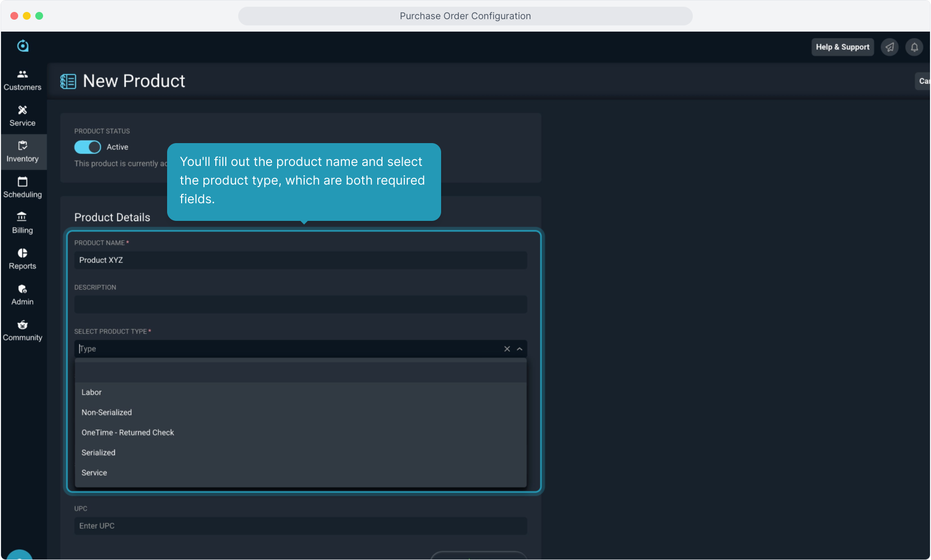Open the Reports chart icon
Viewport: 931px width, 560px height.
[22, 253]
